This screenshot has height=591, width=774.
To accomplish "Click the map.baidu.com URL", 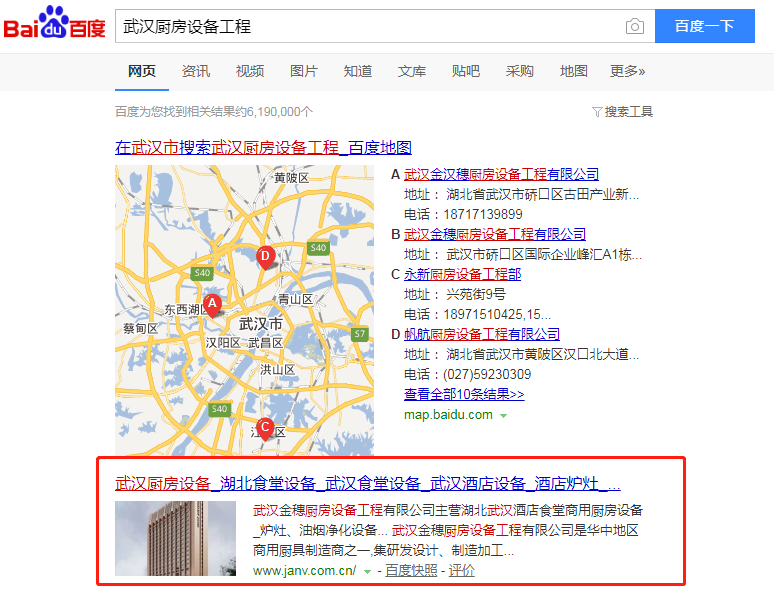I will click(448, 415).
